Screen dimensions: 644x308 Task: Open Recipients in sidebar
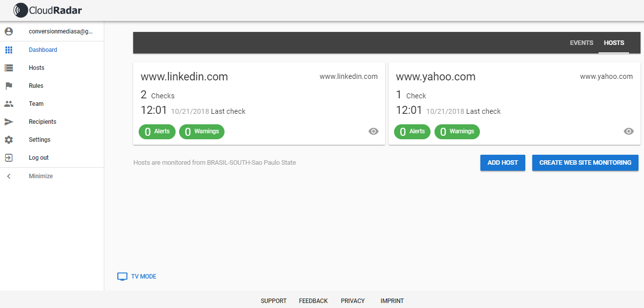pos(42,122)
